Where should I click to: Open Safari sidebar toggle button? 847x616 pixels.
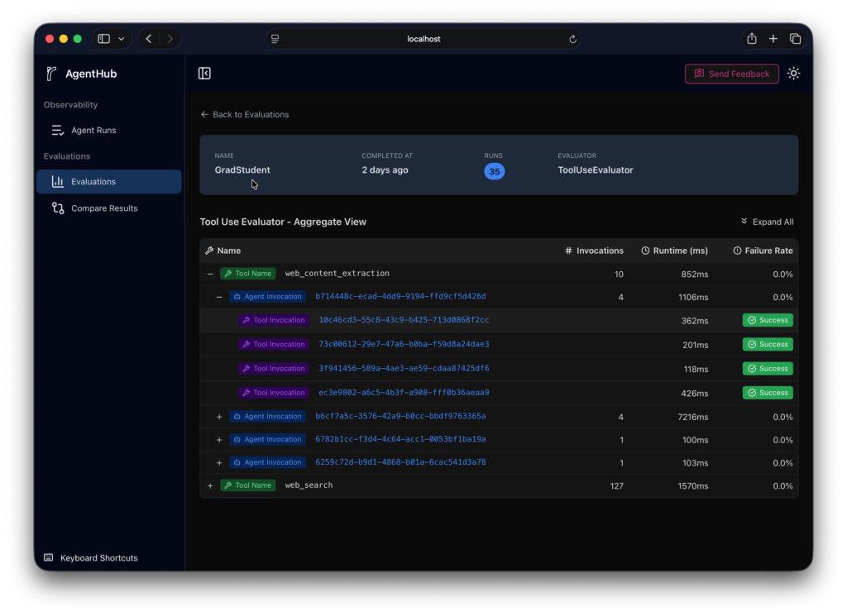(x=104, y=39)
